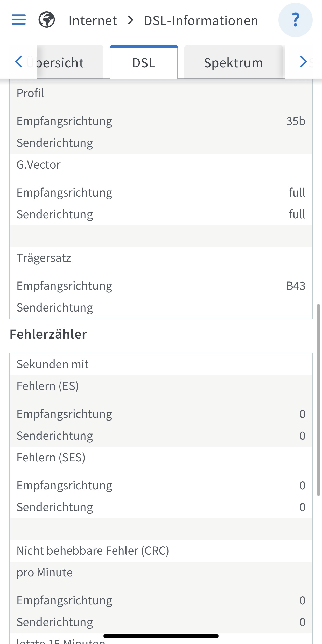Click the Nicht behebbare Fehler (CRC) label
The image size is (322, 644).
93,551
